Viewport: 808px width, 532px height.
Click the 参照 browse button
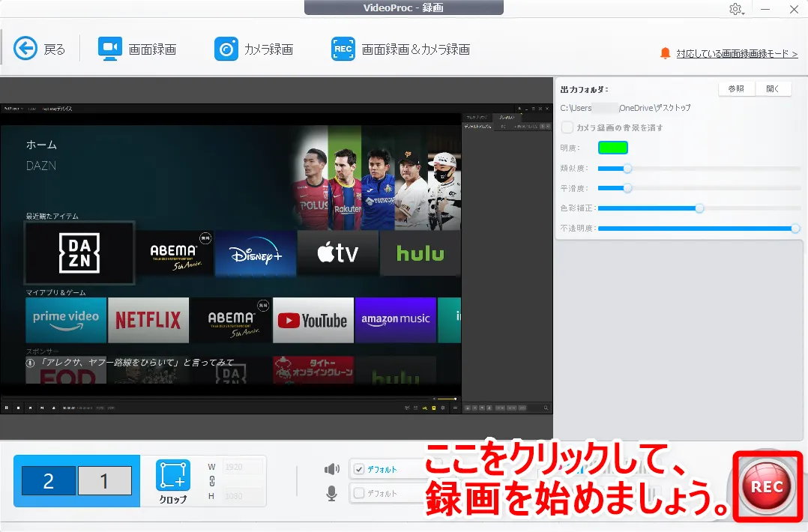[x=736, y=88]
